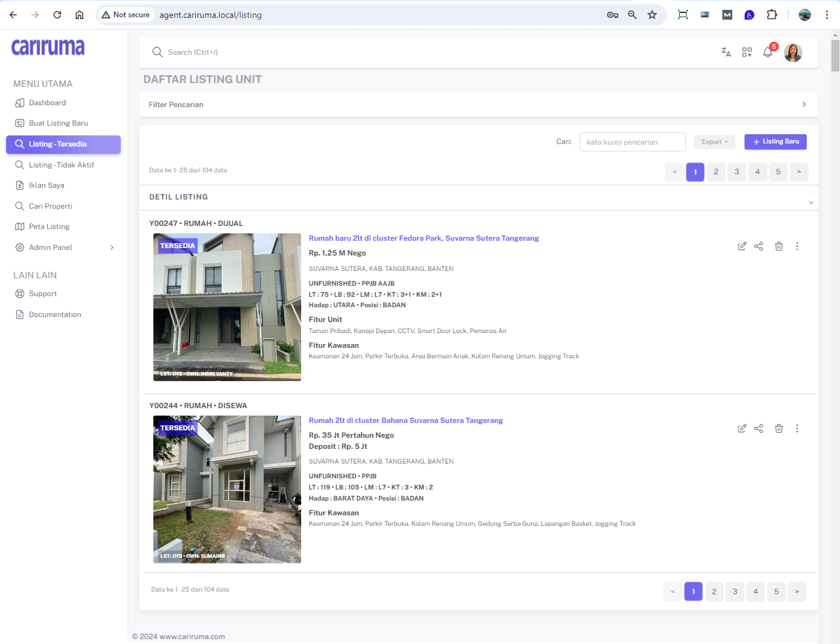Go to Peta Listing menu item

pyautogui.click(x=49, y=227)
